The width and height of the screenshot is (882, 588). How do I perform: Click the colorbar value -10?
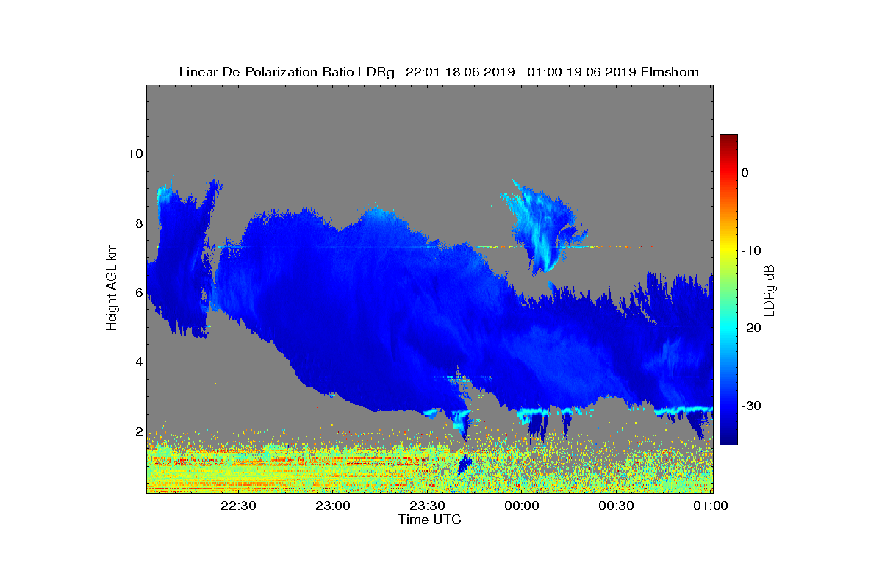(x=753, y=251)
